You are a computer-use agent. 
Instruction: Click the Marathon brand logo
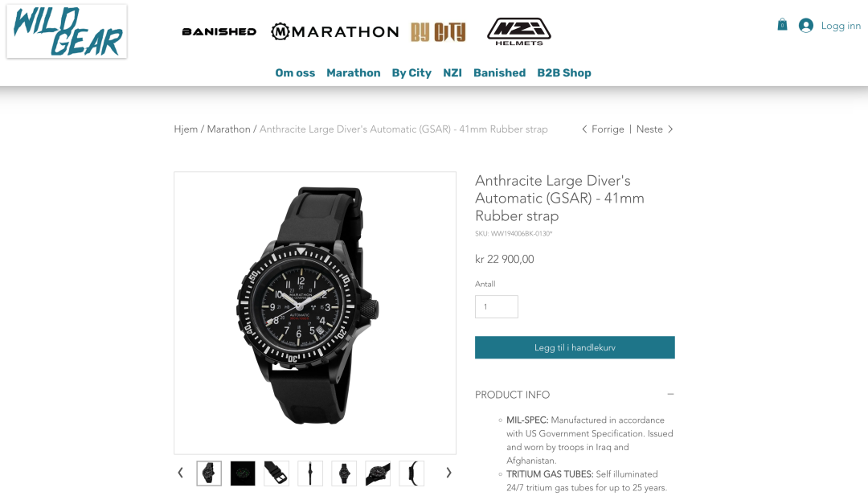click(x=335, y=31)
